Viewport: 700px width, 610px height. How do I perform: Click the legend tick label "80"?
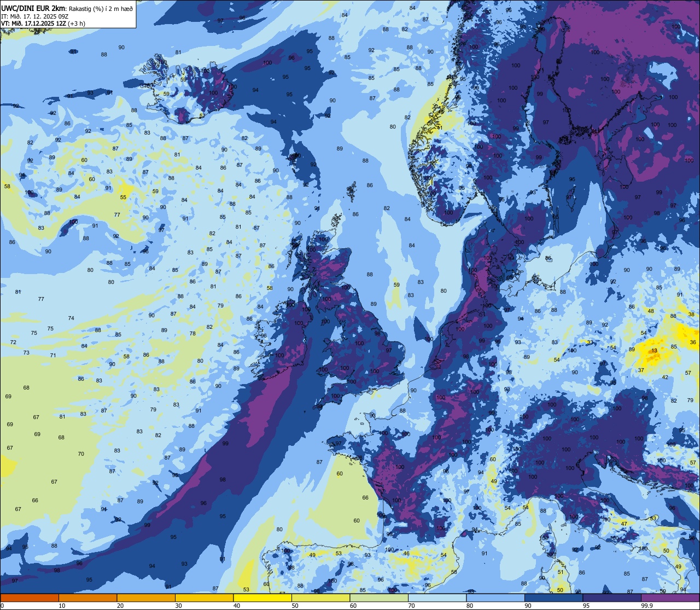(x=470, y=606)
